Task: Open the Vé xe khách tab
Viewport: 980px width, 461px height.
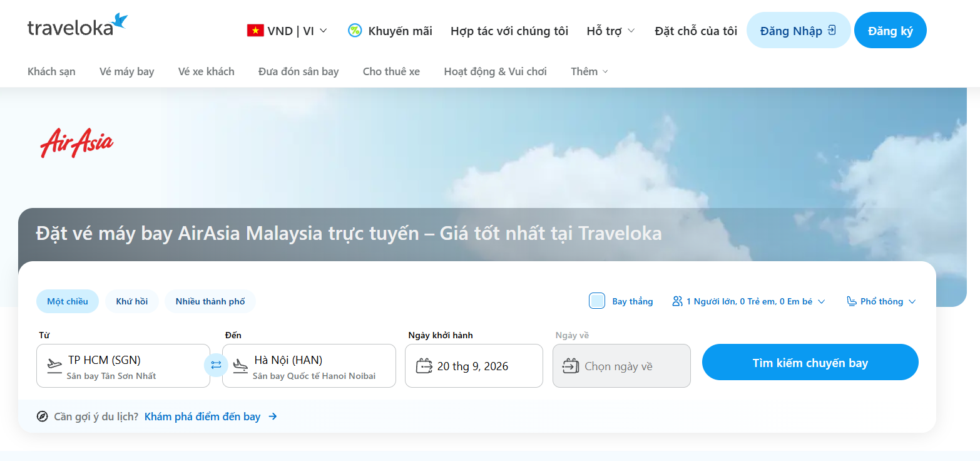Action: (x=206, y=71)
